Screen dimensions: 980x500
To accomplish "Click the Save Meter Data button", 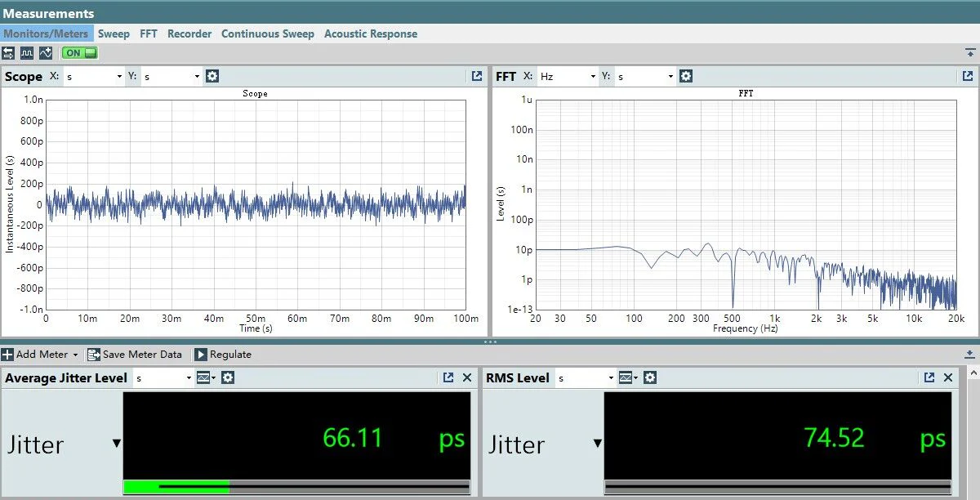I will click(x=135, y=355).
